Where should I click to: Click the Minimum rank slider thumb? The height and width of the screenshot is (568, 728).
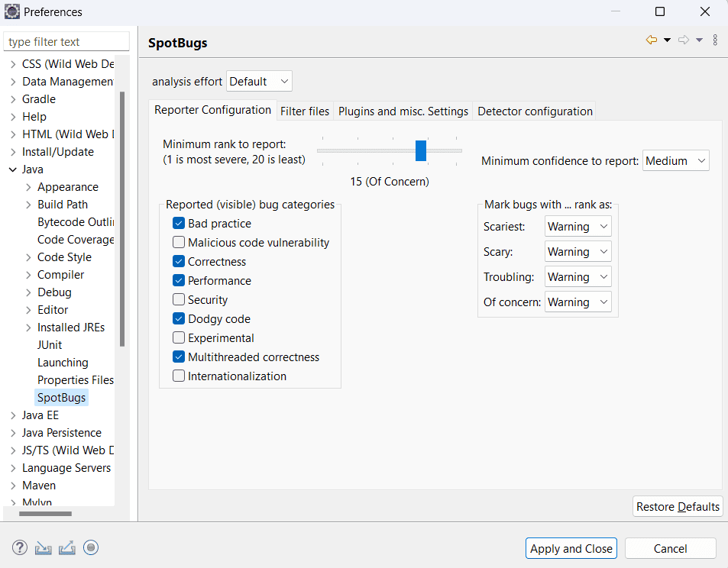(421, 150)
